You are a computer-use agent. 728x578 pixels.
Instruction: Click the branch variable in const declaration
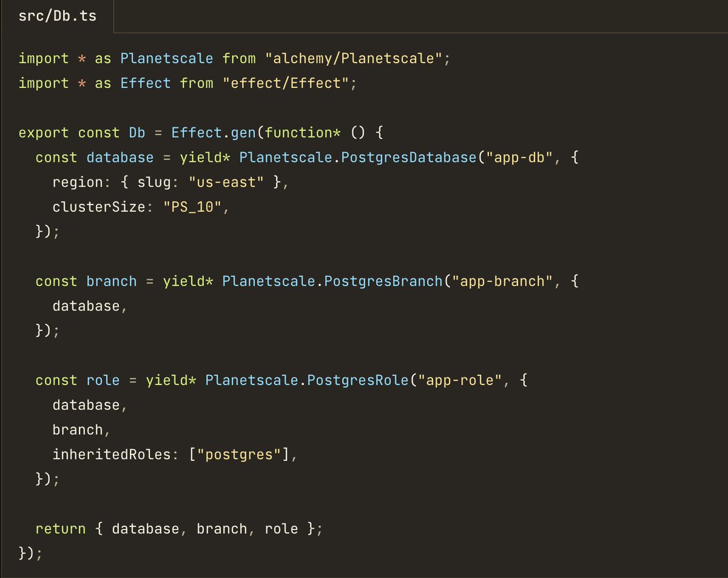tap(112, 281)
